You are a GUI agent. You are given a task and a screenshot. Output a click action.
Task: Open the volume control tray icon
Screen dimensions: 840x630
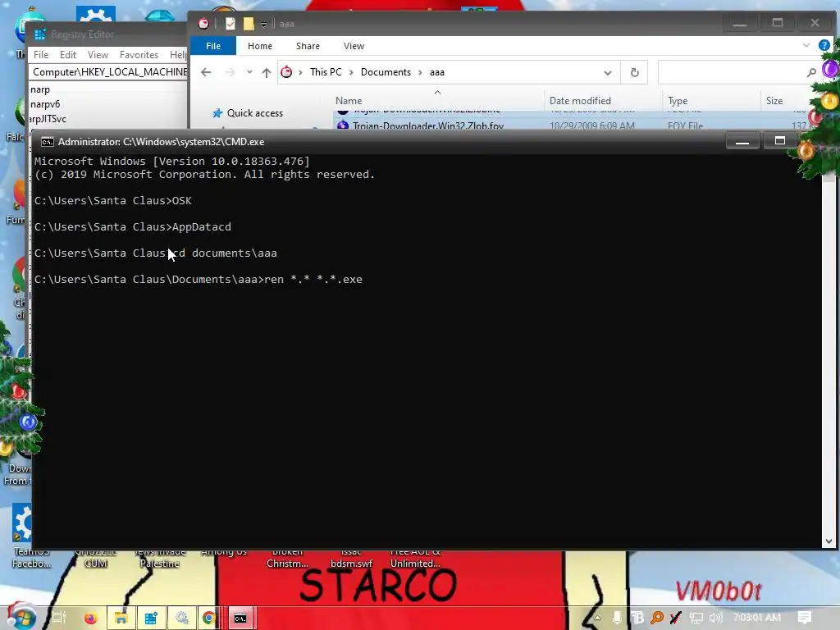click(x=715, y=618)
